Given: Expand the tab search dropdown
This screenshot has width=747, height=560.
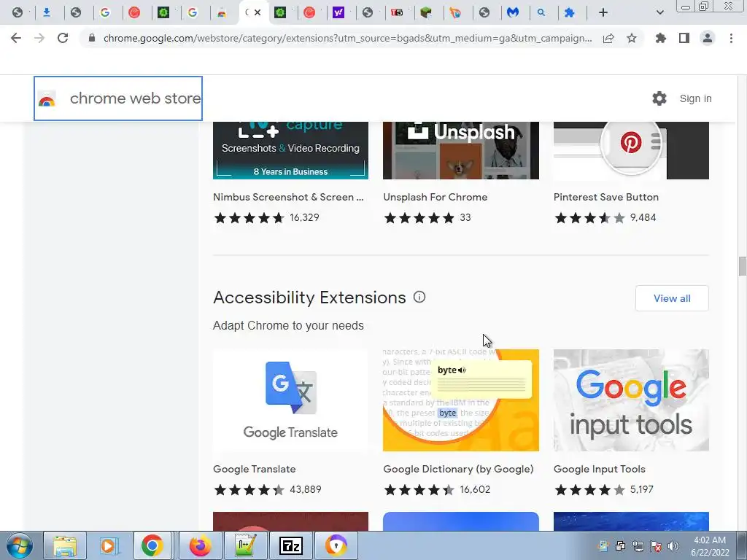Looking at the screenshot, I should (659, 13).
